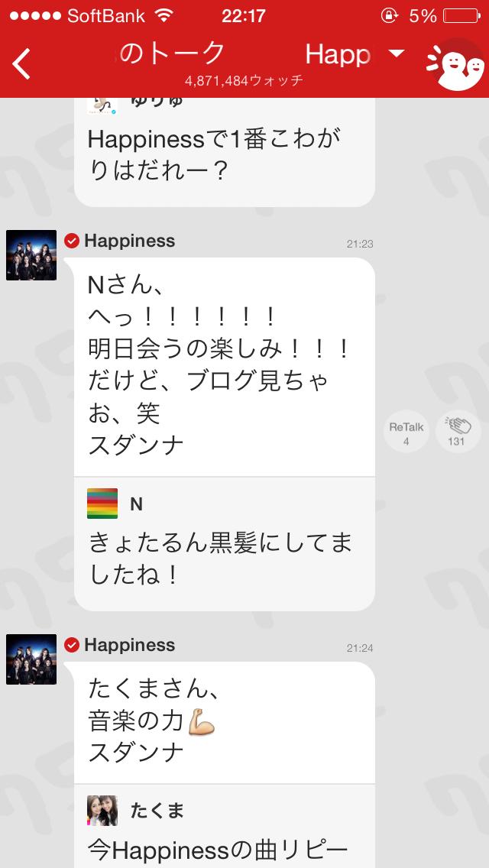Expand the Happ dropdown arrow in the header

(x=396, y=53)
